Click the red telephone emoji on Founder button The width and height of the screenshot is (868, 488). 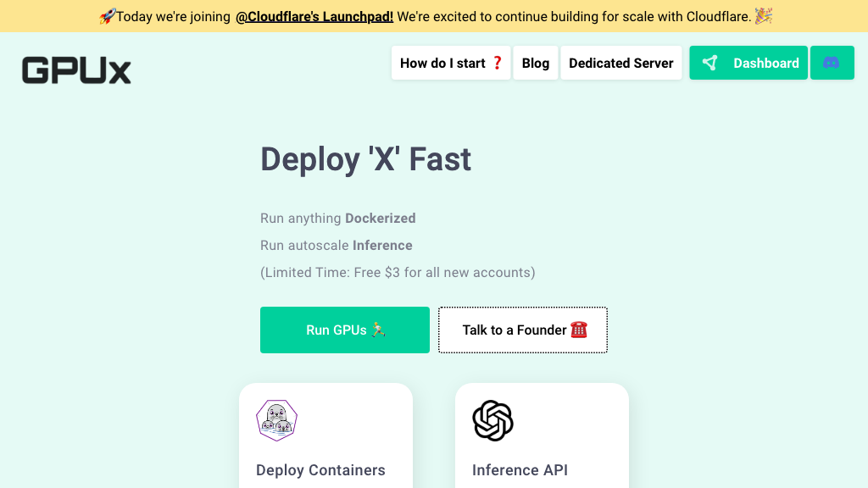click(x=578, y=330)
